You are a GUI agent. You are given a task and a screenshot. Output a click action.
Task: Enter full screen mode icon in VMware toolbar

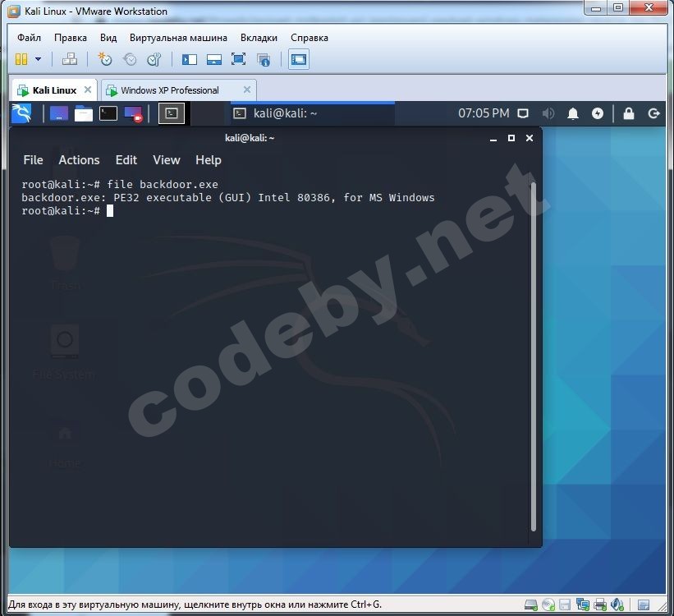tap(239, 59)
